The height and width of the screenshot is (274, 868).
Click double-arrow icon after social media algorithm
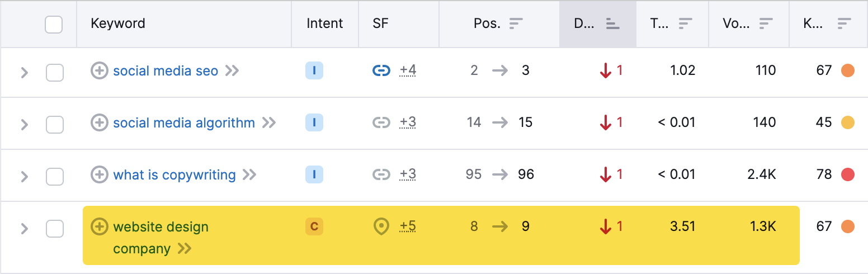coord(269,123)
